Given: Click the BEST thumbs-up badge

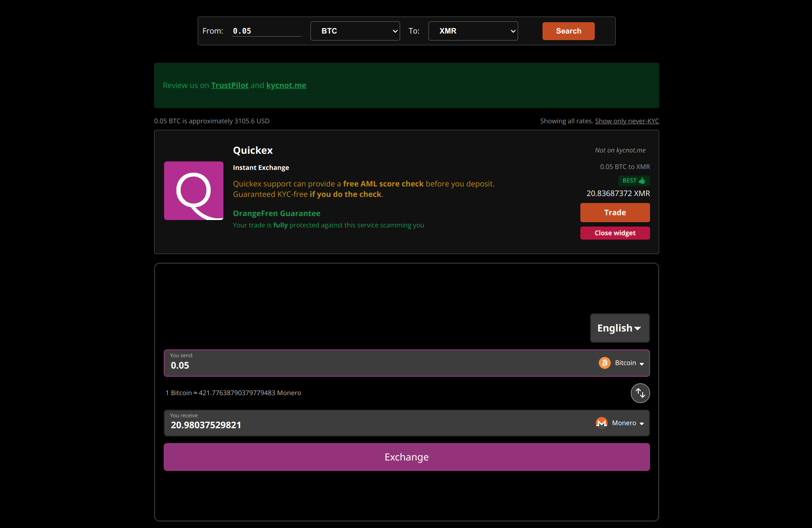Looking at the screenshot, I should (634, 180).
